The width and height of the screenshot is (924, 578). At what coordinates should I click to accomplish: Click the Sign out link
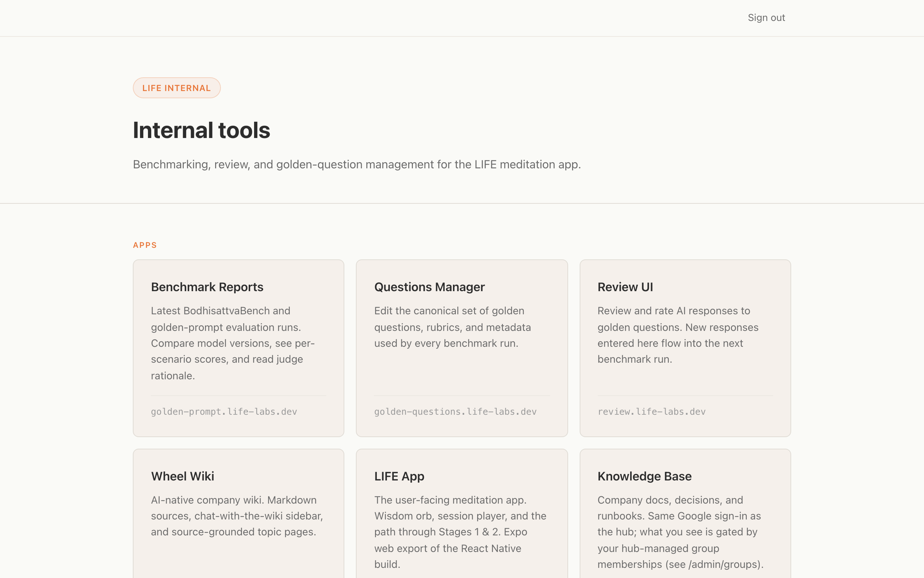(766, 18)
